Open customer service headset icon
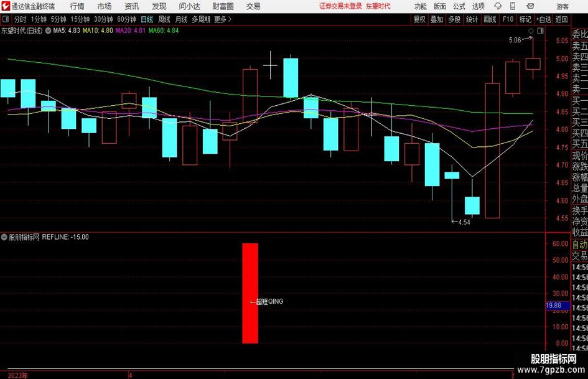 coord(498,6)
